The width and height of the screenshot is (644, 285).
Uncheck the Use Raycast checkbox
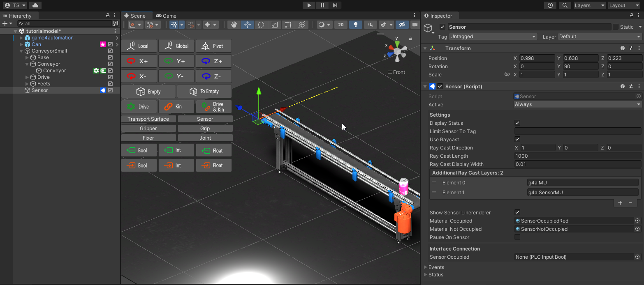[x=517, y=140]
